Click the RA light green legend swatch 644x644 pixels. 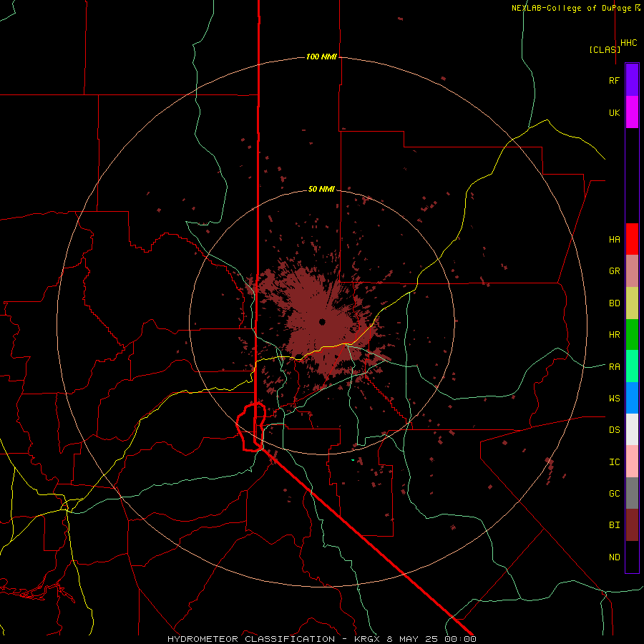tap(632, 366)
